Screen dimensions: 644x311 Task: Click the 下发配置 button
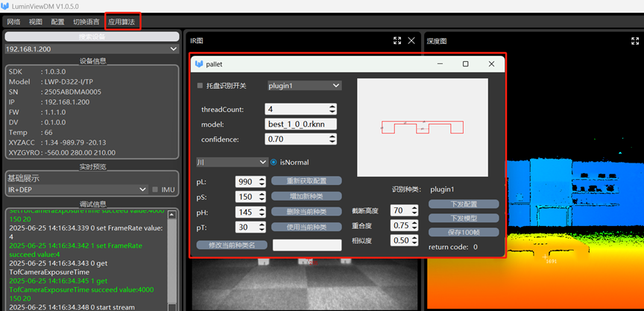(464, 204)
